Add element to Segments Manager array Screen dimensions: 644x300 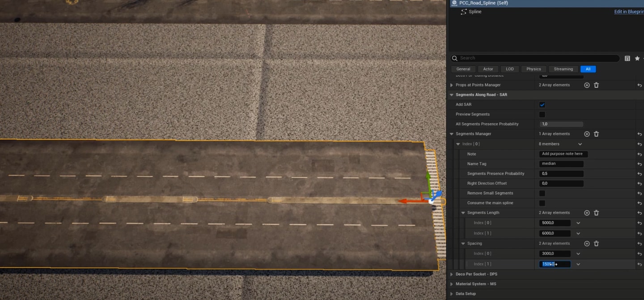587,134
